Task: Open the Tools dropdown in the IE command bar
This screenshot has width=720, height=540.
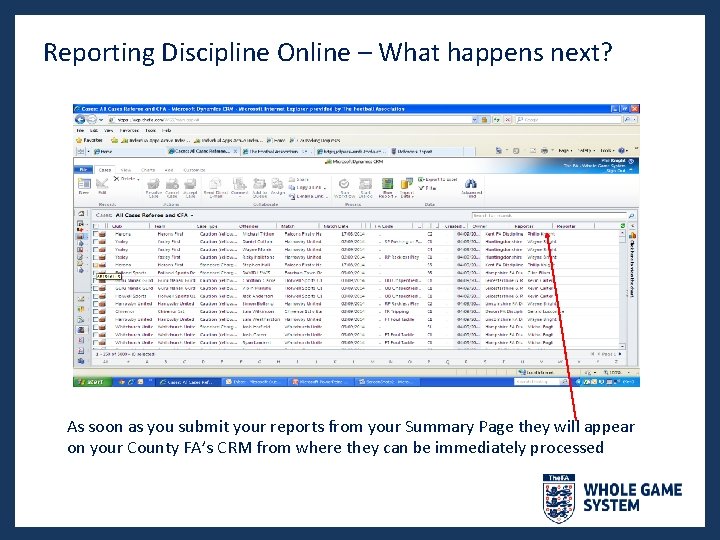Action: pyautogui.click(x=607, y=151)
